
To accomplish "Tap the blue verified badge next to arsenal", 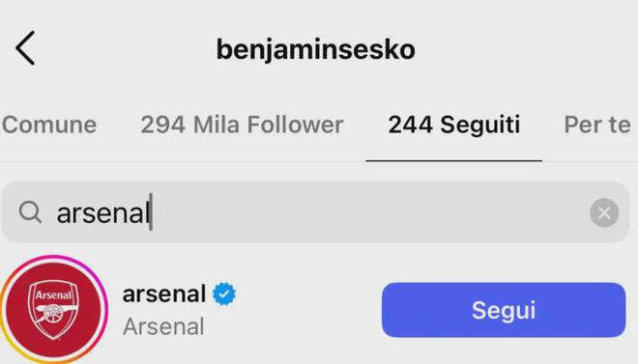I will (x=224, y=294).
